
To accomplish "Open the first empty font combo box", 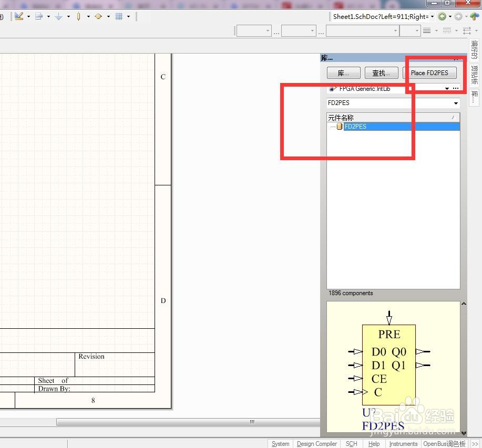I will 254,30.
